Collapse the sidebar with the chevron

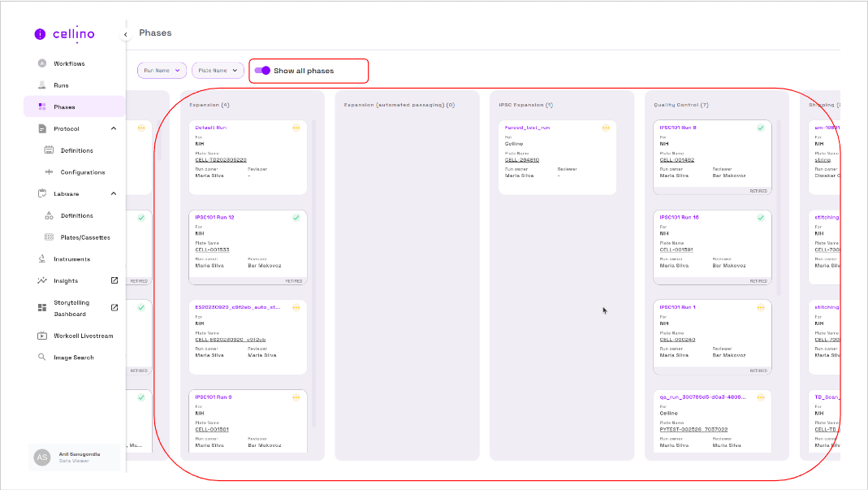[x=125, y=34]
